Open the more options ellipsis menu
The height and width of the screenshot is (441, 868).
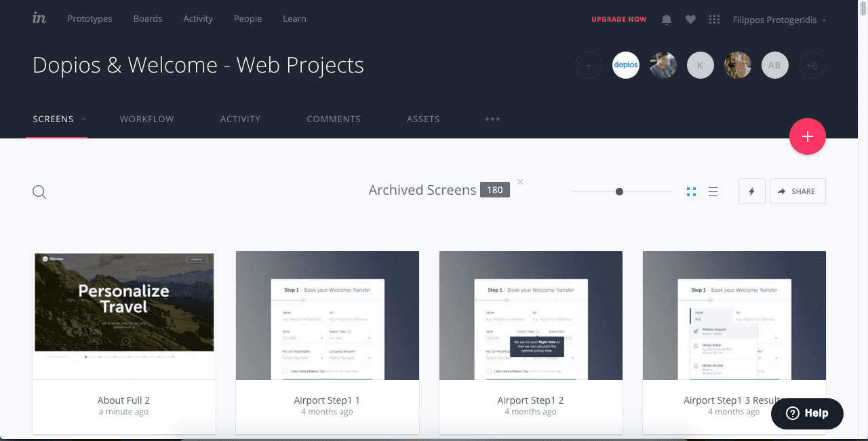[492, 119]
